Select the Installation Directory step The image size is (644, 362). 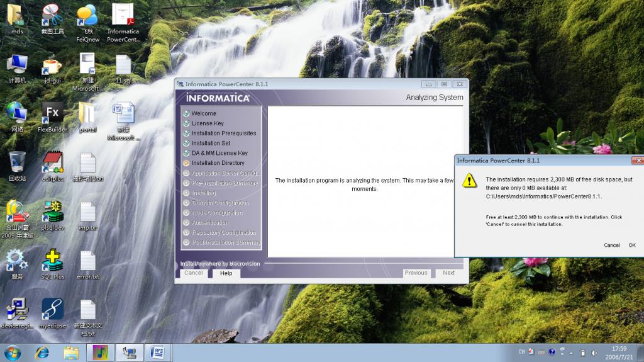click(x=218, y=163)
